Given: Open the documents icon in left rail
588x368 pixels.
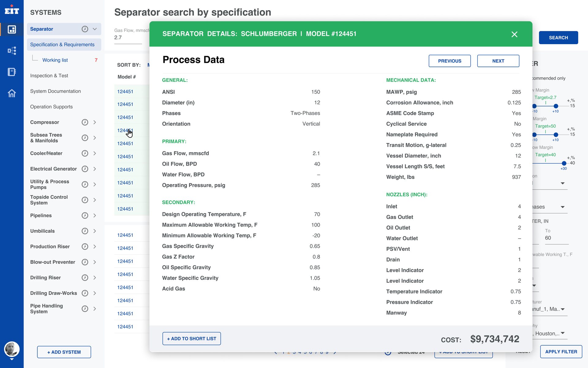Looking at the screenshot, I should coord(12,72).
